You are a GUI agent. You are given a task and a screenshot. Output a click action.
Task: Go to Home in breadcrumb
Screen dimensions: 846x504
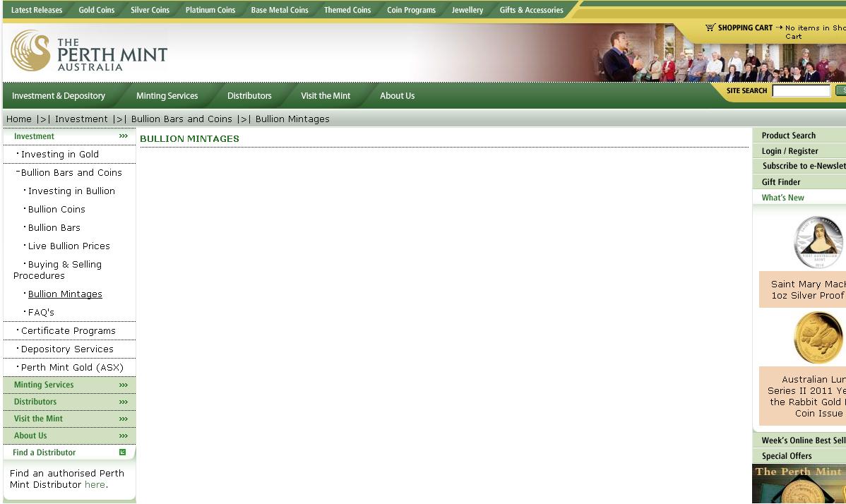[19, 119]
